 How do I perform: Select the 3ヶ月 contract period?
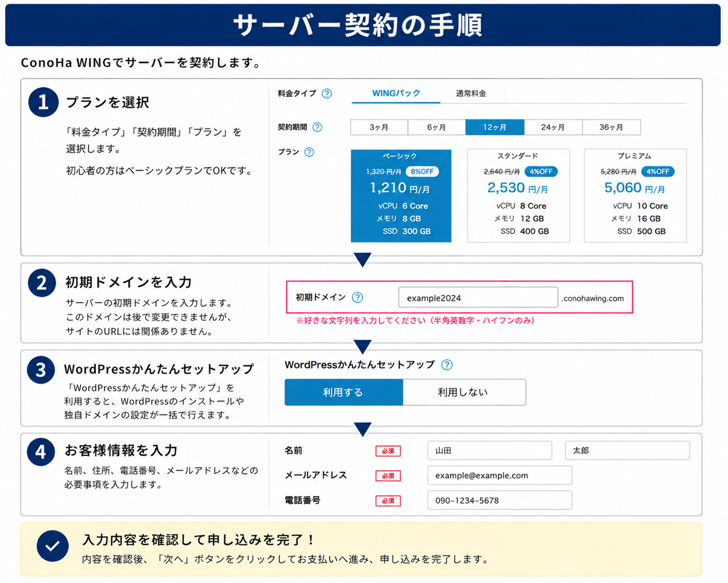coord(379,127)
